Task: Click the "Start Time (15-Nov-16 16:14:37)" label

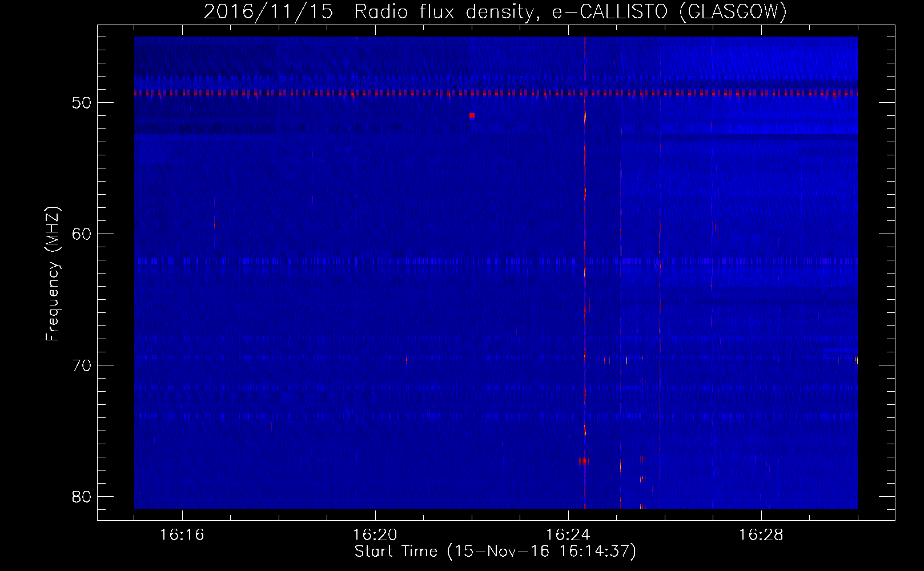Action: pos(495,552)
